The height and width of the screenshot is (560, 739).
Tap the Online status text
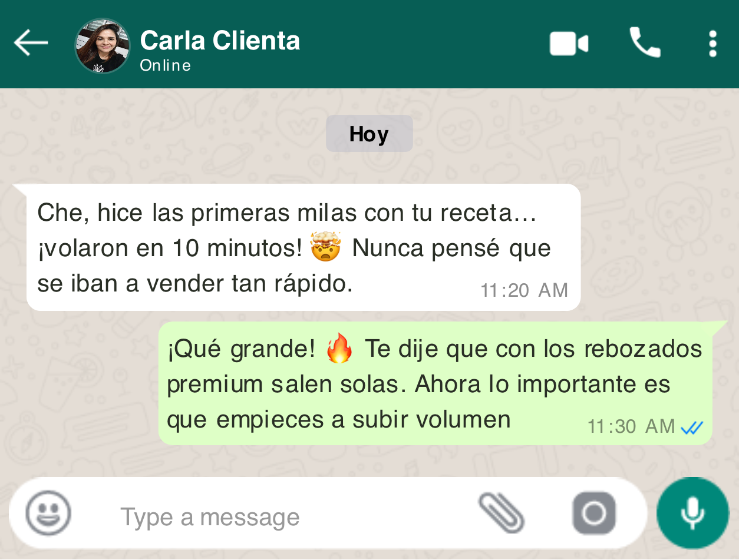pyautogui.click(x=166, y=65)
